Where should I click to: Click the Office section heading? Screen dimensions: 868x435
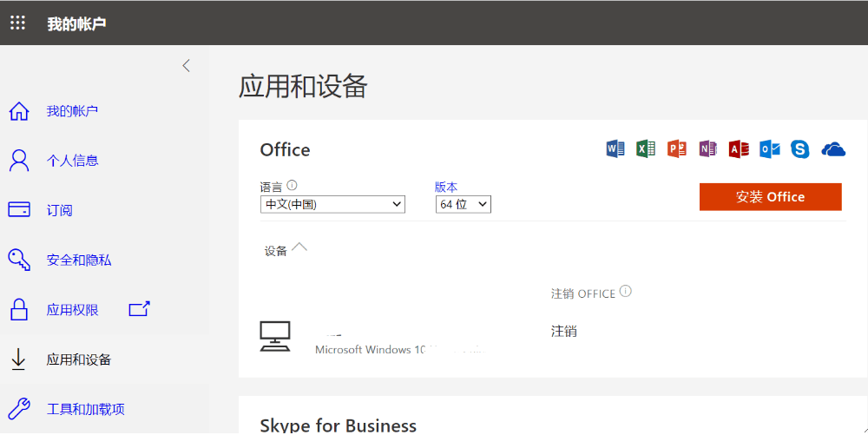285,149
